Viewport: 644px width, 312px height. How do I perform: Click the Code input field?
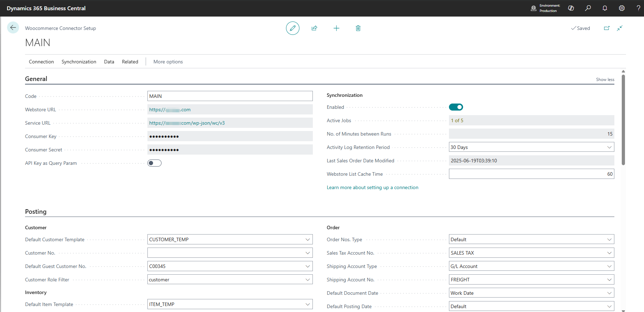point(230,96)
